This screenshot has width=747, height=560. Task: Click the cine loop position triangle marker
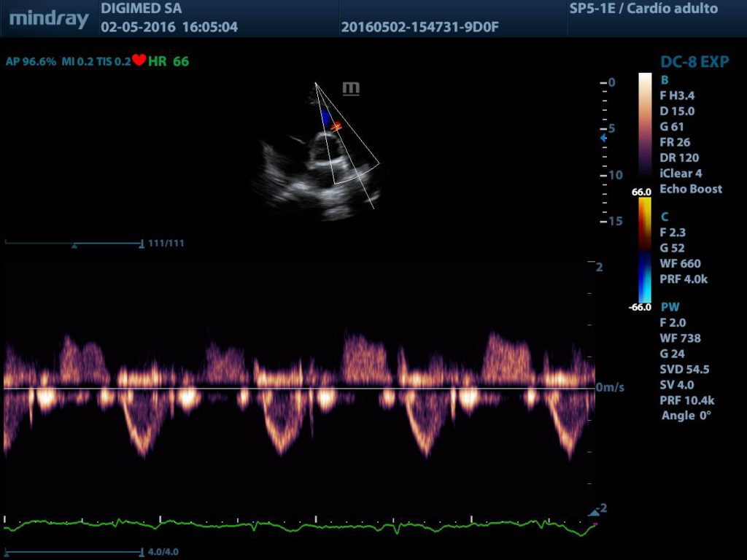tap(74, 246)
